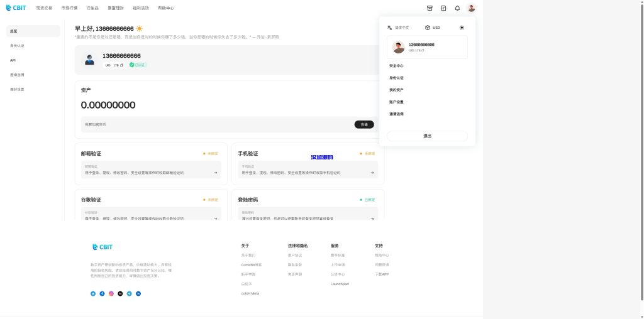Viewport: 644px width, 319px height.
Task: Open the 现货交易 menu
Action: point(45,8)
